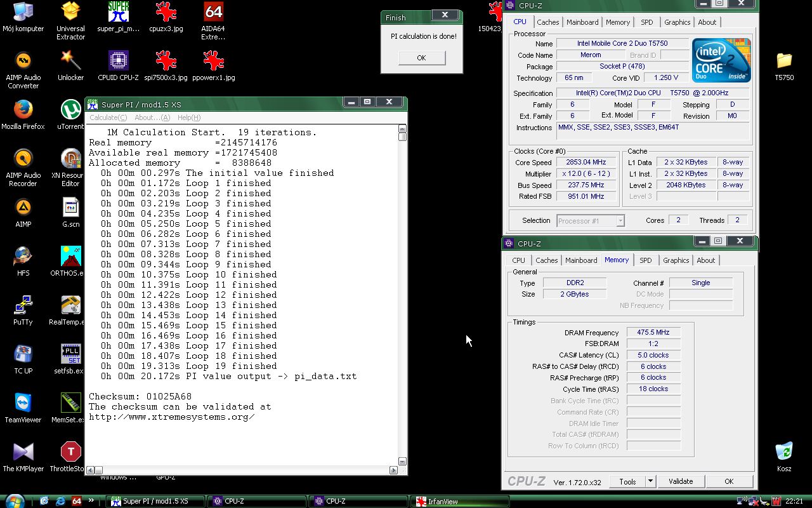
Task: Launch ORTHOS desktop icon
Action: tap(70, 262)
